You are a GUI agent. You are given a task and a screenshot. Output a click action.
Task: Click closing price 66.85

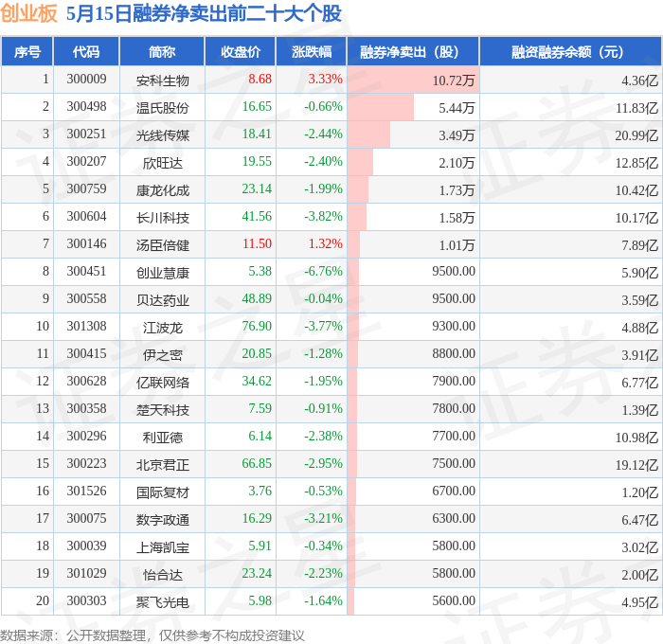click(x=257, y=464)
